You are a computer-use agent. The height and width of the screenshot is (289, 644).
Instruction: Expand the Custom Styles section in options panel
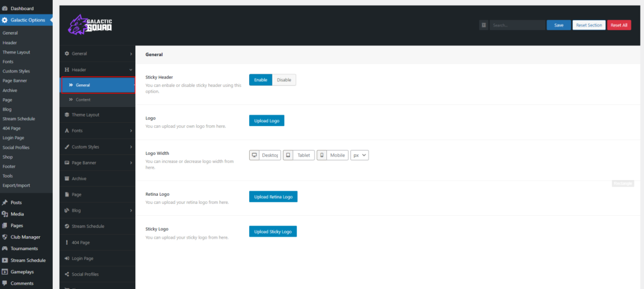pyautogui.click(x=131, y=147)
